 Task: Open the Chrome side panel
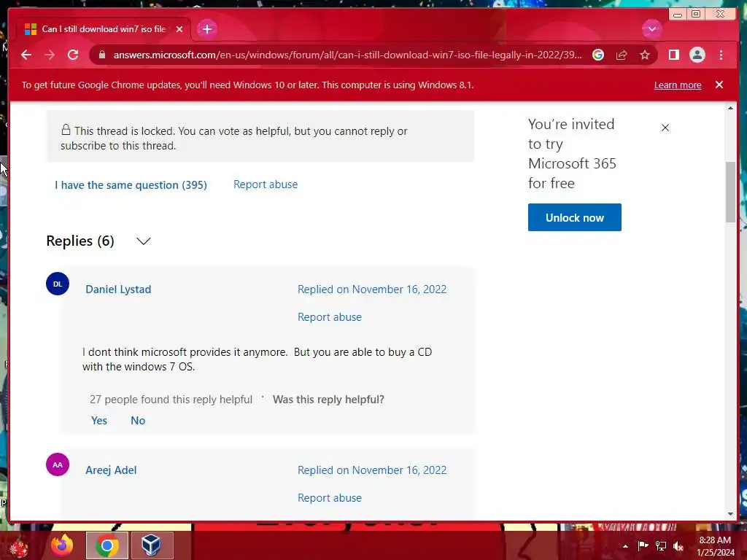(673, 55)
